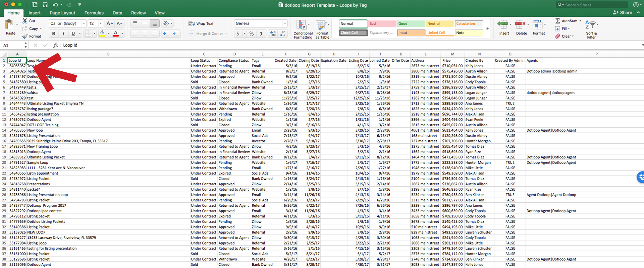Align text left in the cell

135,33
